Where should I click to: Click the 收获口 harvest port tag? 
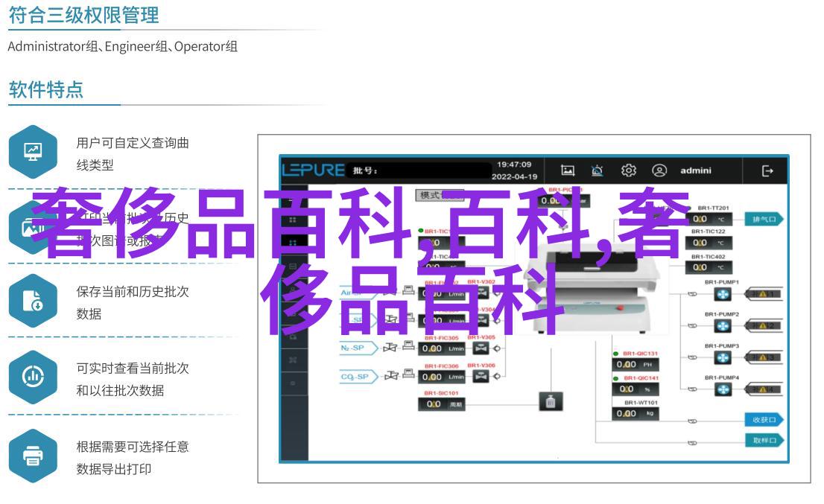tap(764, 419)
